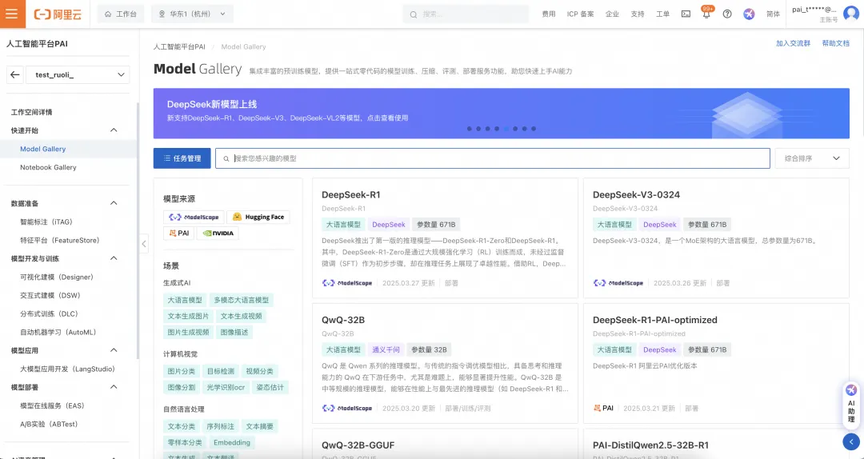Open the 综合排序 sort dropdown

coord(812,158)
